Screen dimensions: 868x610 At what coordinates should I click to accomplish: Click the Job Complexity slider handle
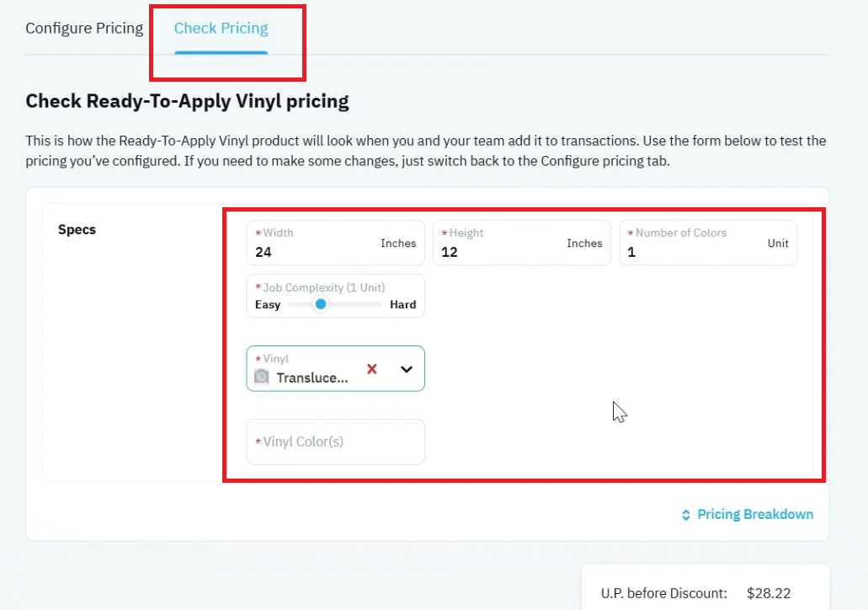pos(321,304)
